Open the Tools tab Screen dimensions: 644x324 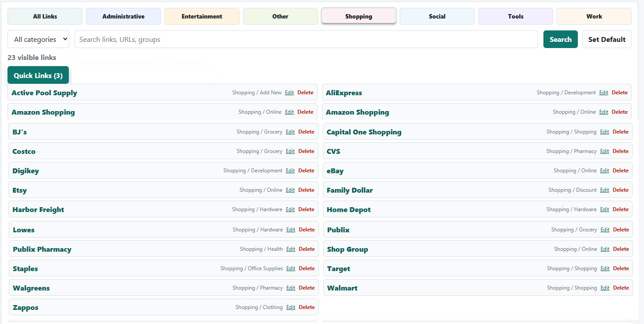(516, 16)
